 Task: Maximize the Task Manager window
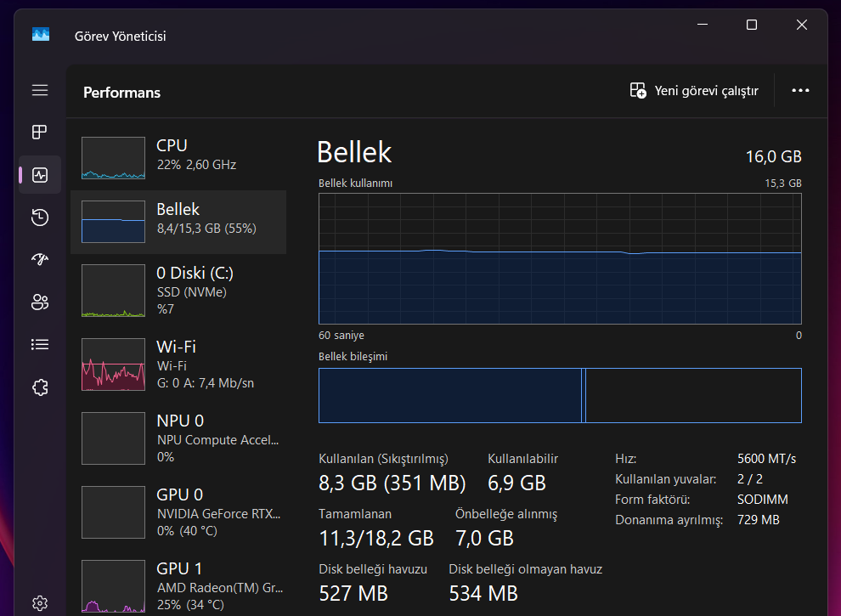752,25
